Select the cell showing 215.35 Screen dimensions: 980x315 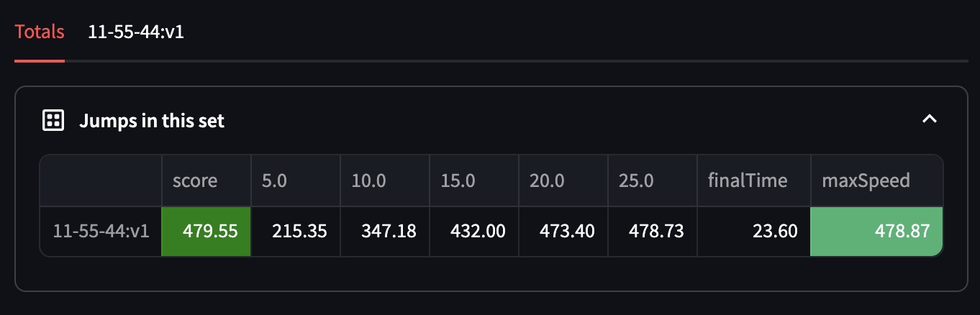(x=295, y=232)
